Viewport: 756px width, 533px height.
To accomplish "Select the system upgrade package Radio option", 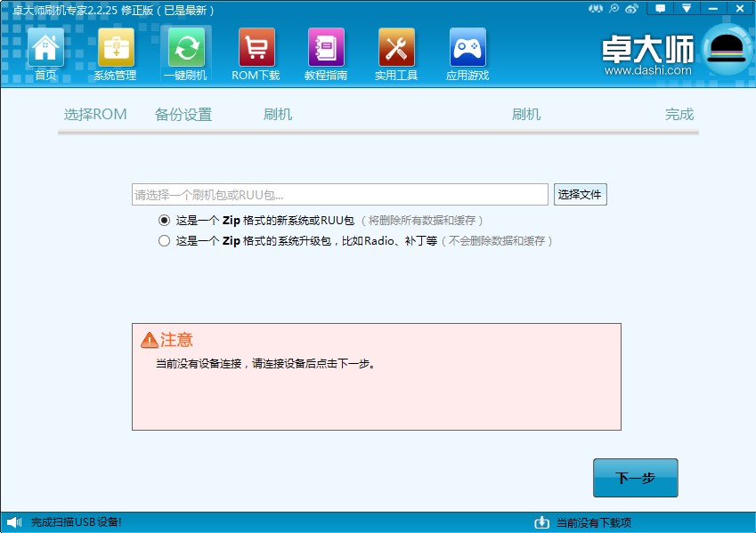I will pos(164,240).
